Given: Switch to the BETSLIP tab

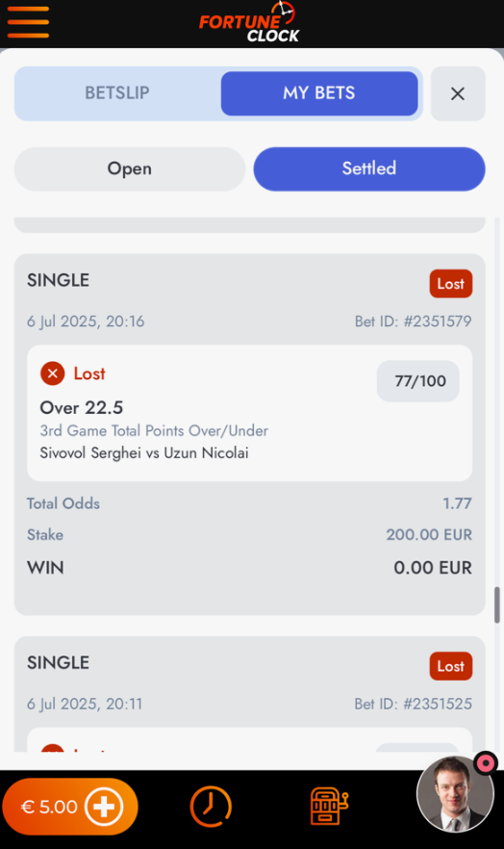Looking at the screenshot, I should [116, 93].
